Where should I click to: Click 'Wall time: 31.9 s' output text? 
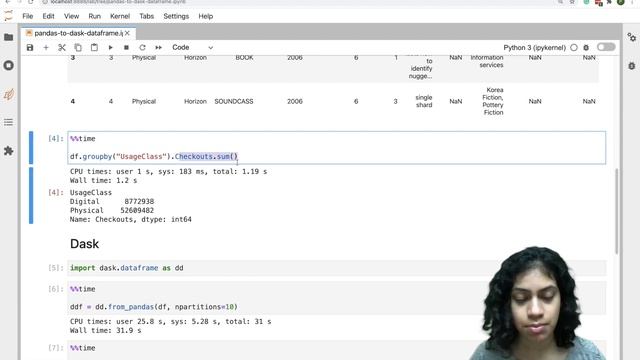coord(105,331)
